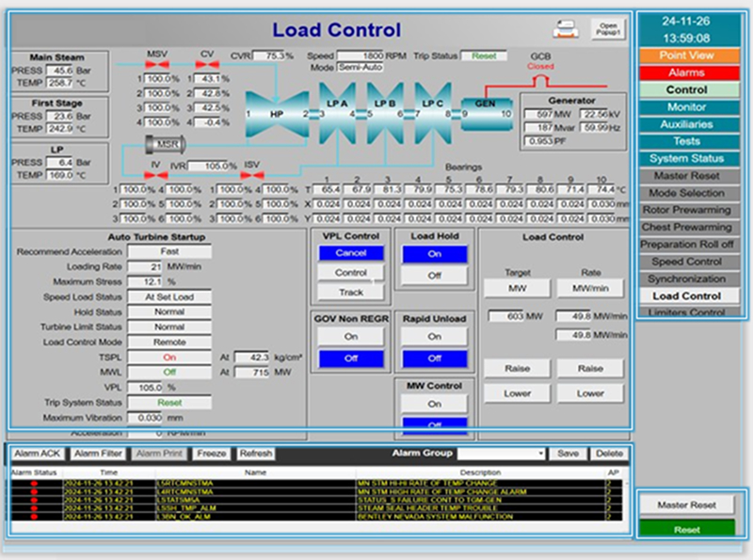Viewport: 753px width, 560px height.
Task: Open the Alarm Group dropdown
Action: pos(502,454)
